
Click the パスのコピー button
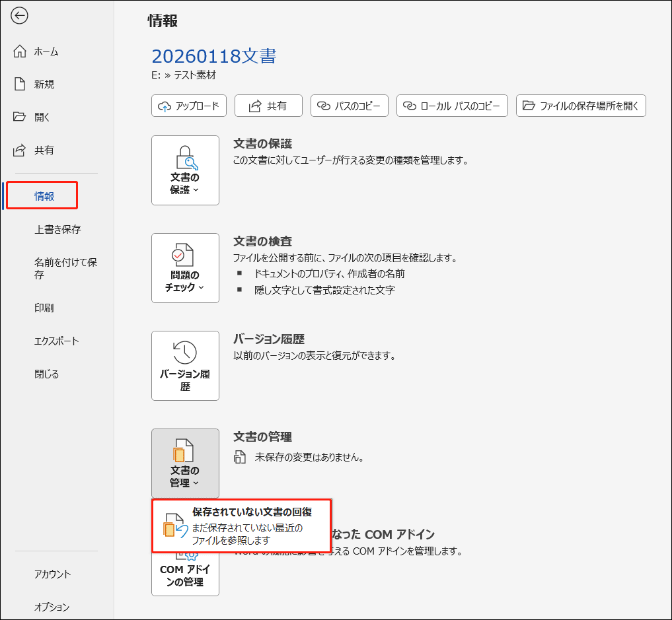[x=349, y=106]
